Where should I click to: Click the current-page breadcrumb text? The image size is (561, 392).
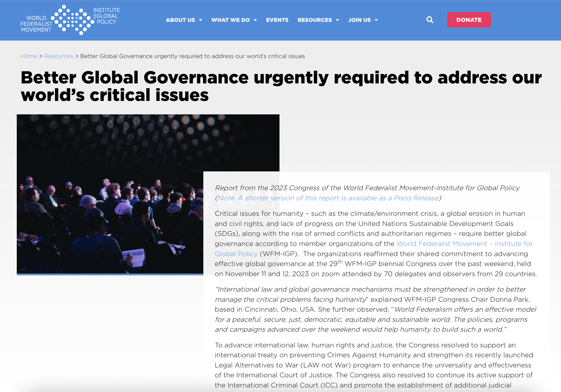coord(192,56)
